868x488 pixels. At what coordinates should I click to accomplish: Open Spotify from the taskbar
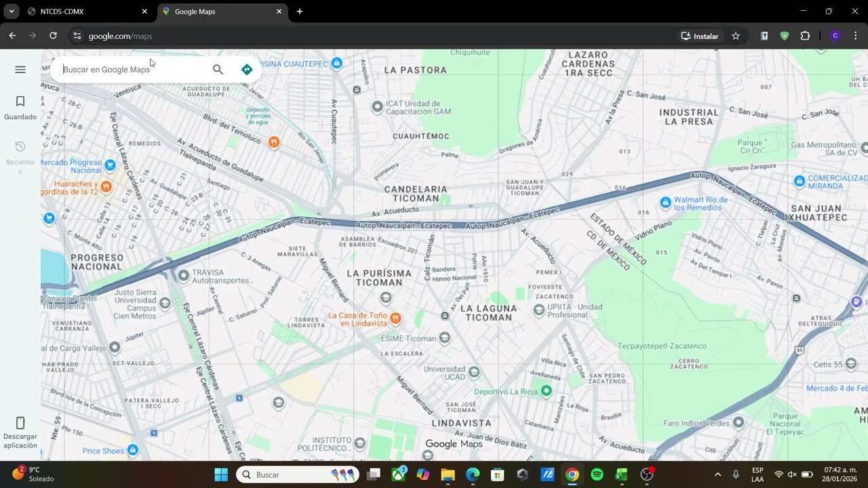(597, 474)
